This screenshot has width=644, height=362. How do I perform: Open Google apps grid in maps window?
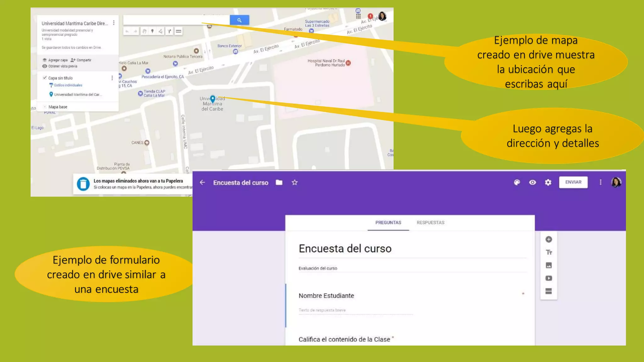pos(358,16)
